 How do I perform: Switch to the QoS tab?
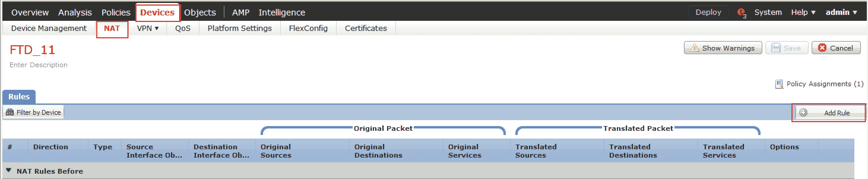tap(183, 28)
